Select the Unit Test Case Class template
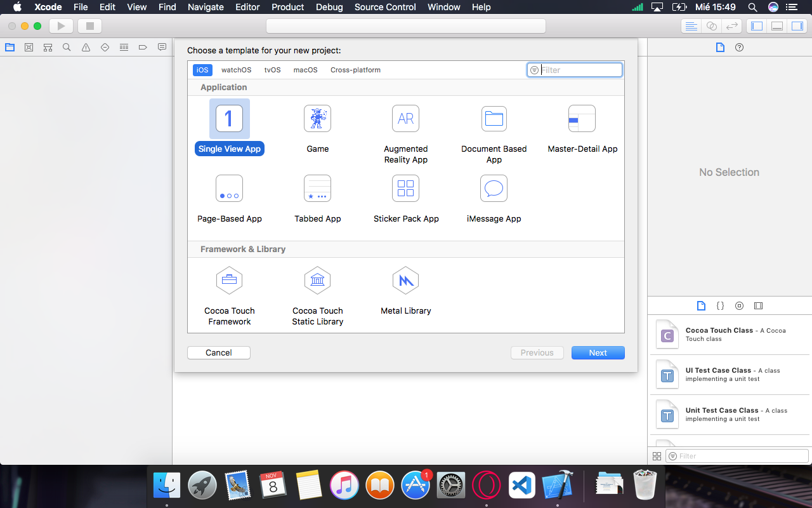 [729, 415]
